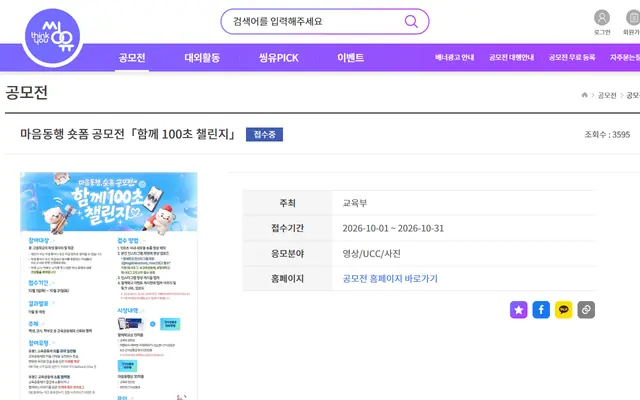Share via the KakaoTalk icon
Viewport: 640px width, 400px height.
(x=563, y=310)
